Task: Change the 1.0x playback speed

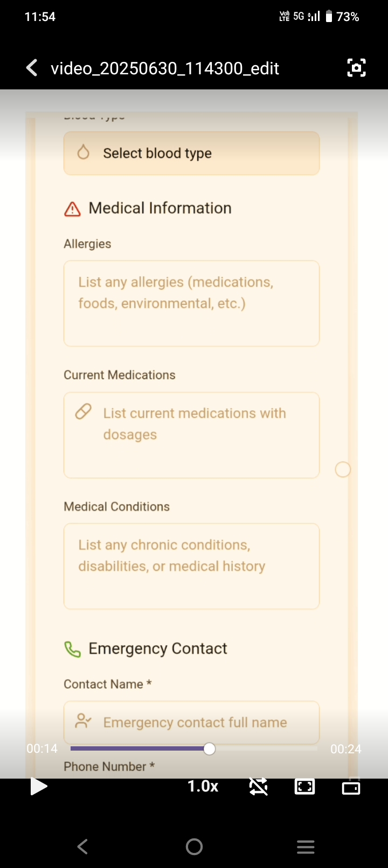Action: (x=203, y=787)
